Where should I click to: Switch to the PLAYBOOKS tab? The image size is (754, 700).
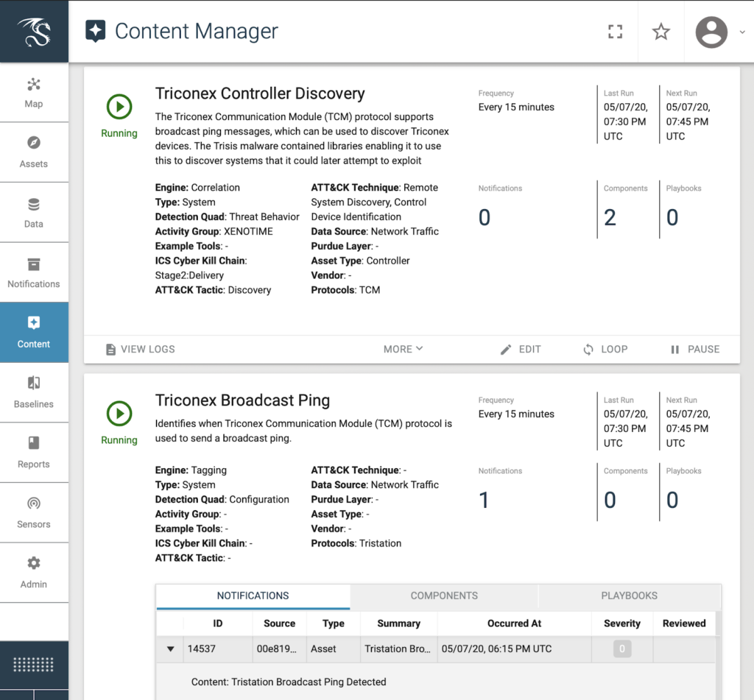pos(629,595)
